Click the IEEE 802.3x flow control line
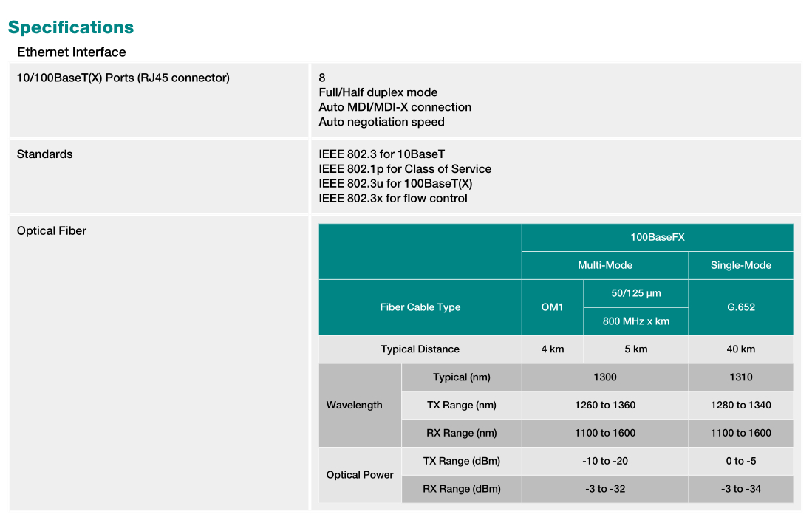Screen dimensions: 812x520 pyautogui.click(x=393, y=198)
